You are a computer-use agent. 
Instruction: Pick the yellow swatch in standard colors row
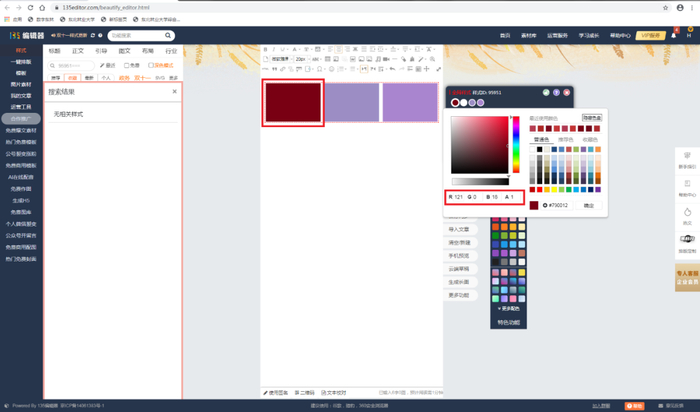[x=554, y=189]
